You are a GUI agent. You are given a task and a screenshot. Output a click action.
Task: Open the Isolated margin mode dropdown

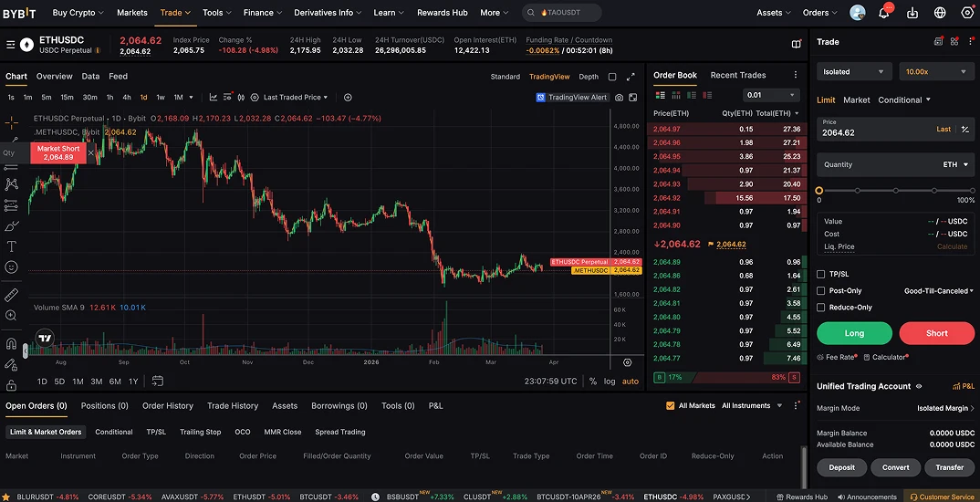(854, 72)
